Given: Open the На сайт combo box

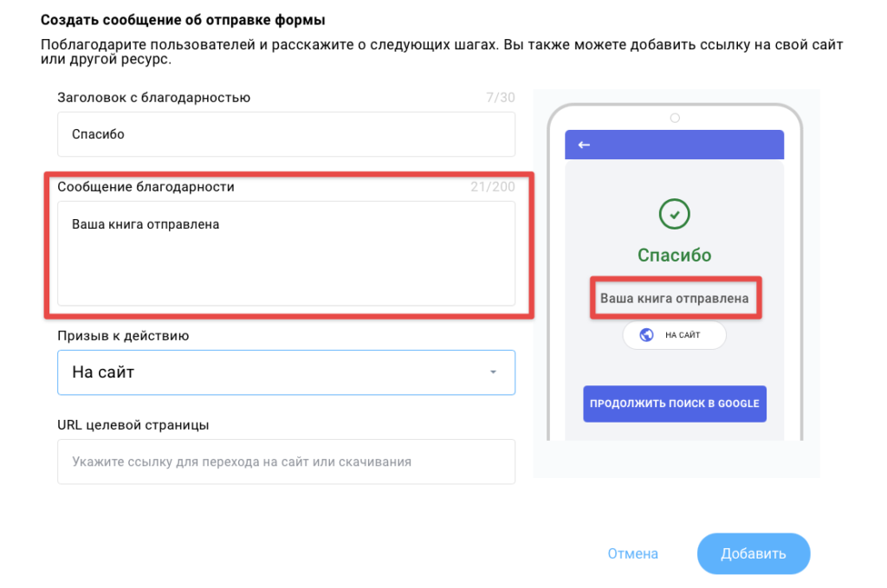Looking at the screenshot, I should tap(286, 372).
